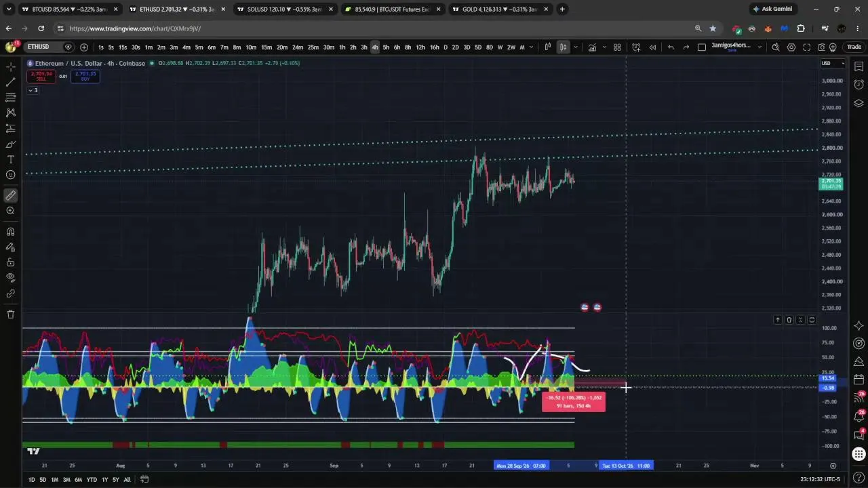Set date range to YTD

(92, 479)
